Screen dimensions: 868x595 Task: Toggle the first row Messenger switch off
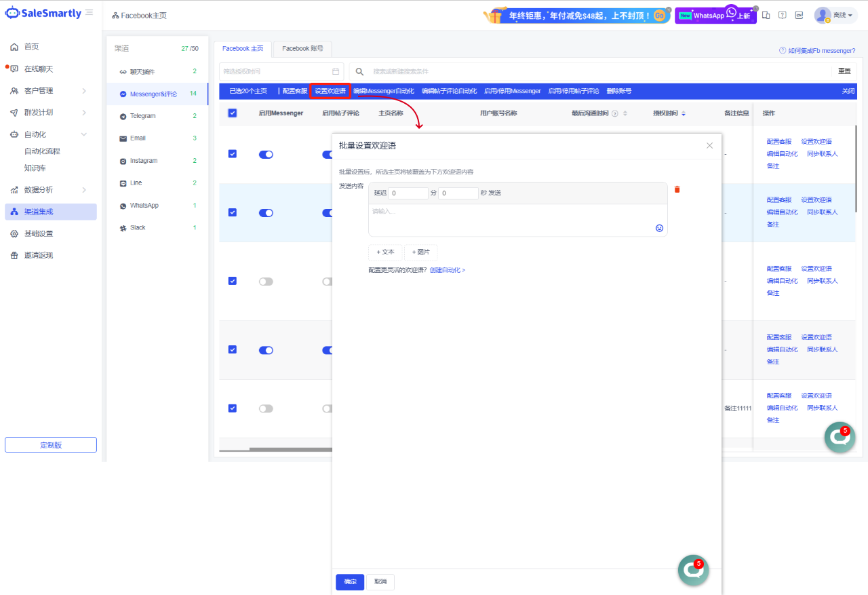(266, 155)
